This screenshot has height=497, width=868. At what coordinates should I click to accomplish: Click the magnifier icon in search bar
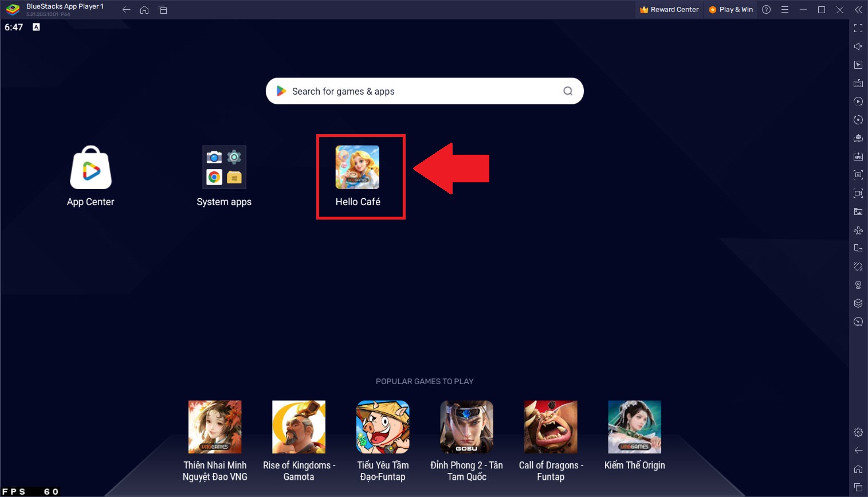pyautogui.click(x=568, y=91)
